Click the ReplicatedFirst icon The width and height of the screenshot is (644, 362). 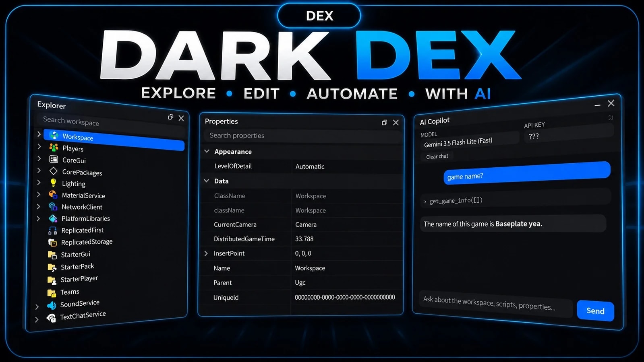pos(52,230)
